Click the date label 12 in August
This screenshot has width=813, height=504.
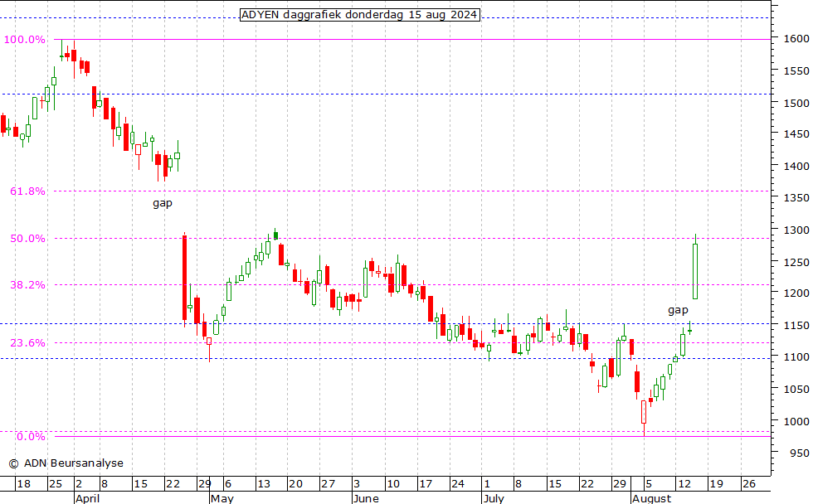684,484
